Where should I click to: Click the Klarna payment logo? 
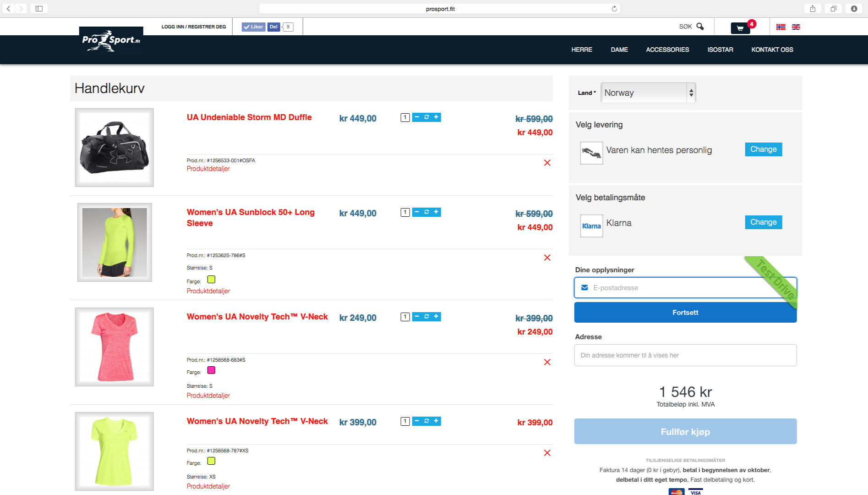(591, 226)
